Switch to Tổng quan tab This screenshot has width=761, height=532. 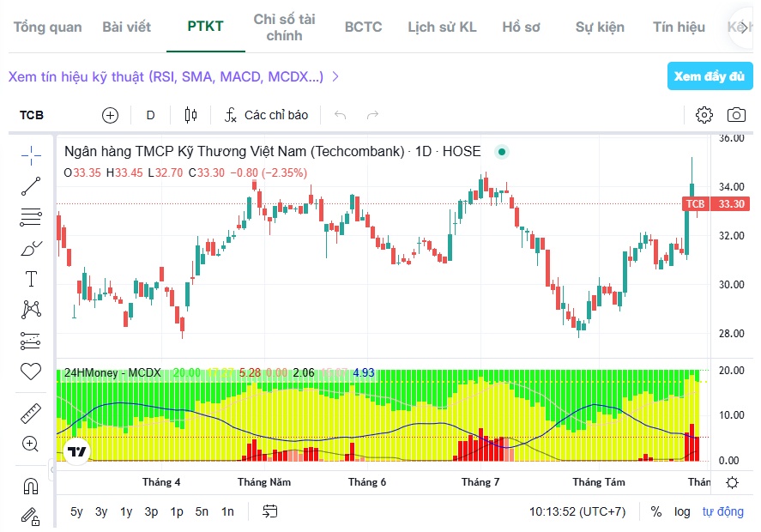coord(47,27)
